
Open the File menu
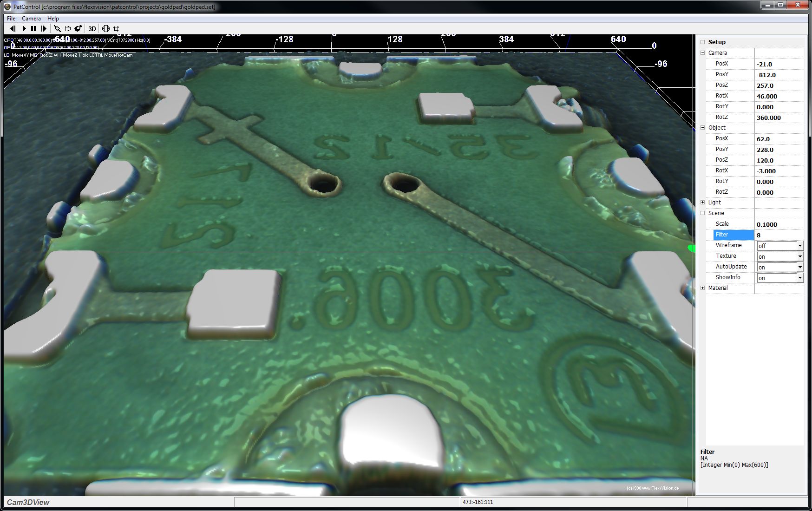(11, 19)
